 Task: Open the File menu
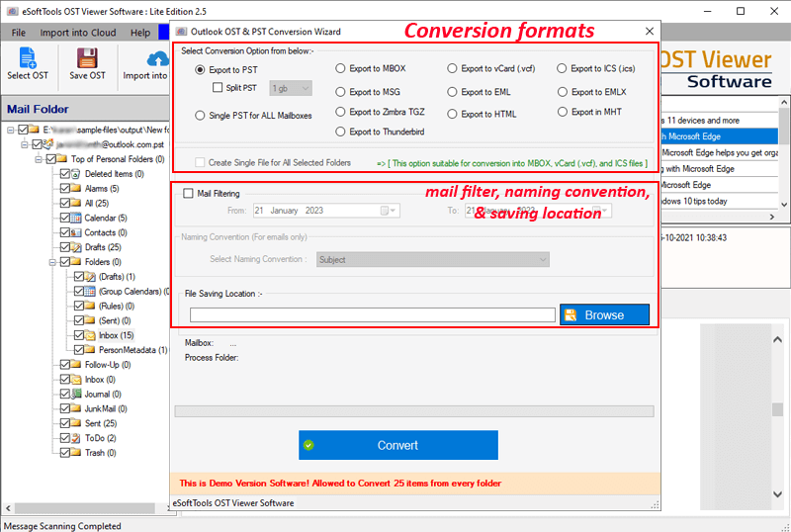coord(19,33)
